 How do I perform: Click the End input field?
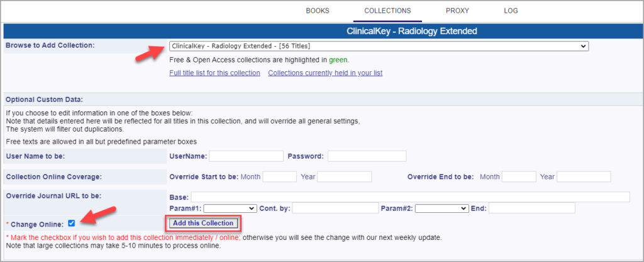tap(532, 208)
